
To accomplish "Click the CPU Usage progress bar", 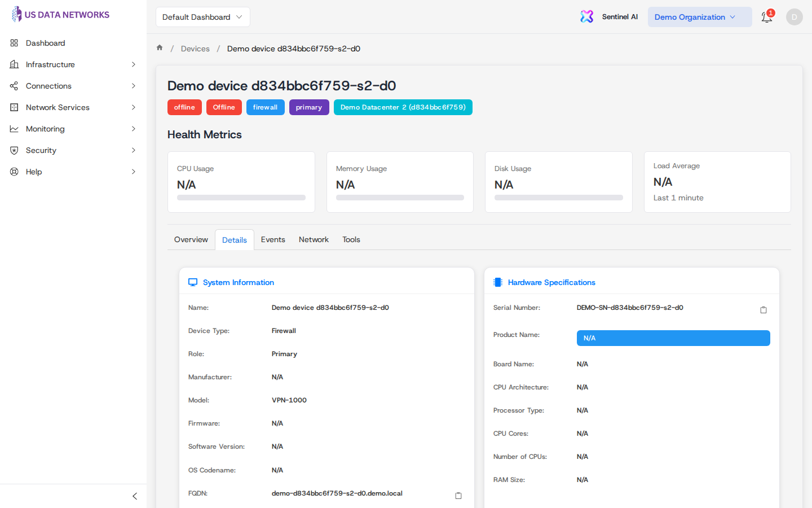I will pyautogui.click(x=241, y=198).
